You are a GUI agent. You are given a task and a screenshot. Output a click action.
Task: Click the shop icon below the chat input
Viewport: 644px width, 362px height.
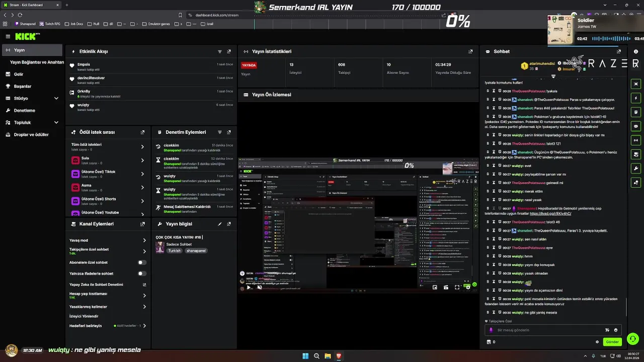click(488, 342)
